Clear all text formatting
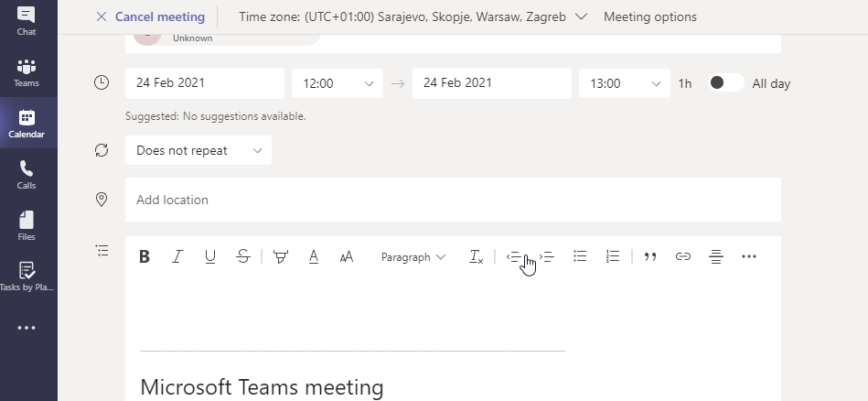The image size is (868, 401). pos(476,256)
